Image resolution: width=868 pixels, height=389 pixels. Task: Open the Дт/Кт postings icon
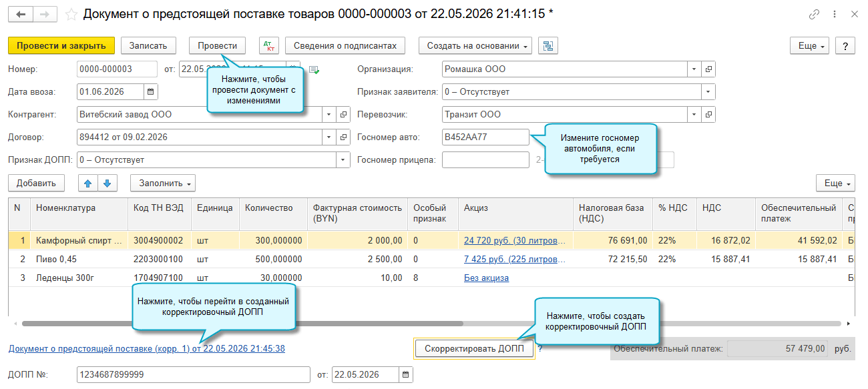coord(269,45)
